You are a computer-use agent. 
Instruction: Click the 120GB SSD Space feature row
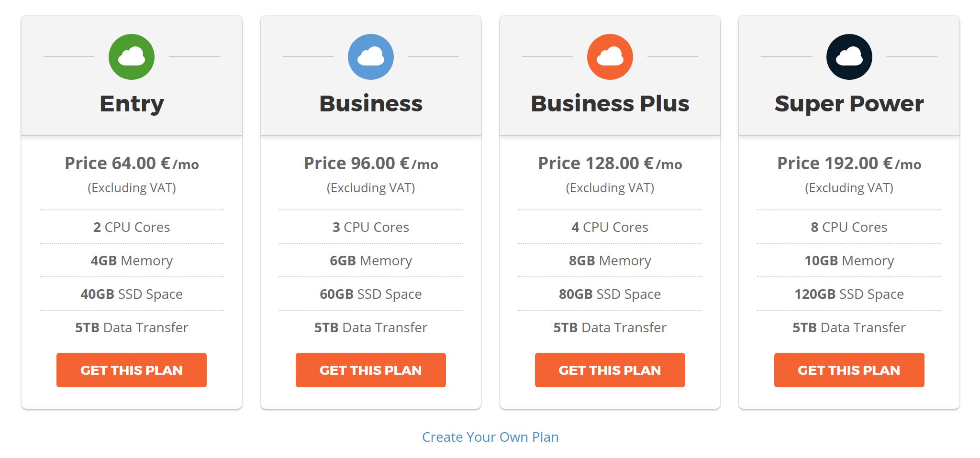pyautogui.click(x=849, y=294)
